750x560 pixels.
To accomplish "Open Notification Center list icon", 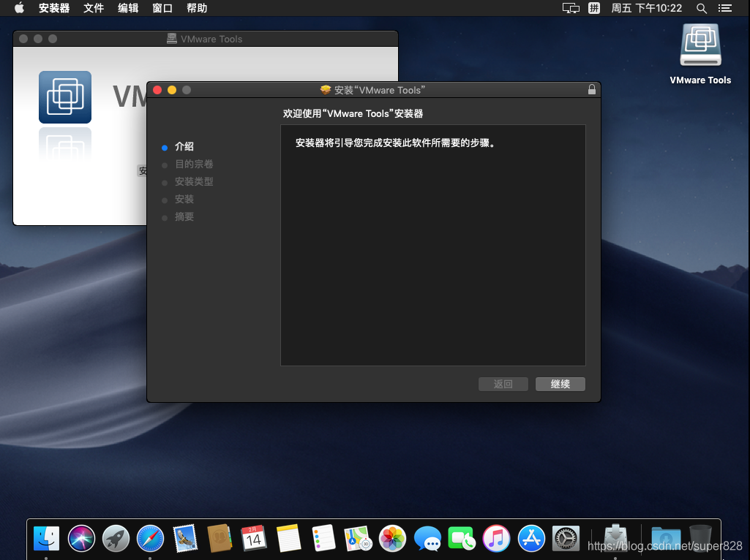I will click(x=725, y=8).
